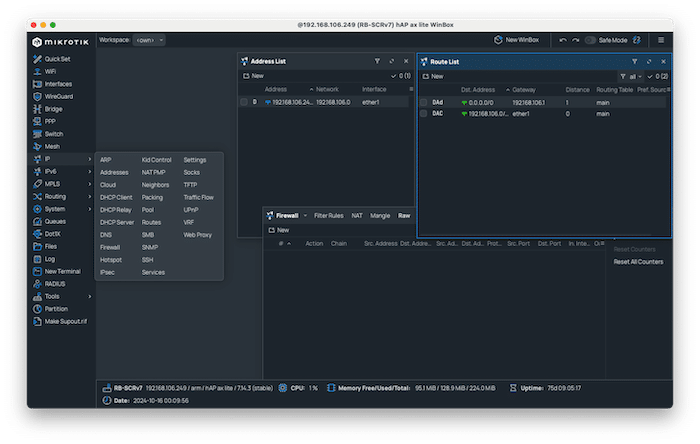Choose Web Proxy in the IP menu
The image size is (700, 444).
[197, 235]
